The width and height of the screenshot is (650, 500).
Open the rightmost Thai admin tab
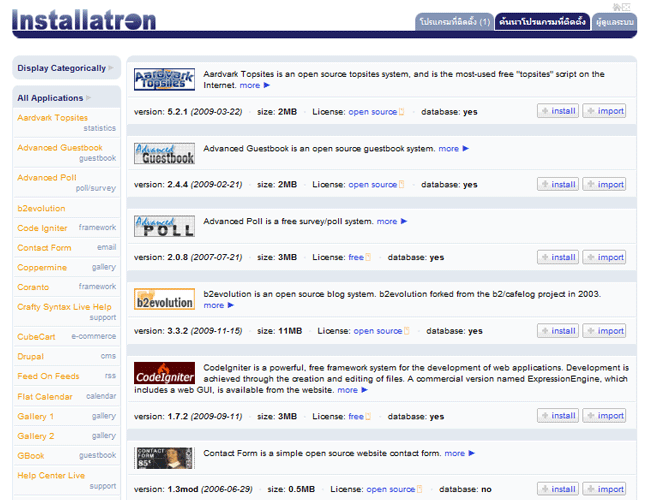(x=614, y=22)
